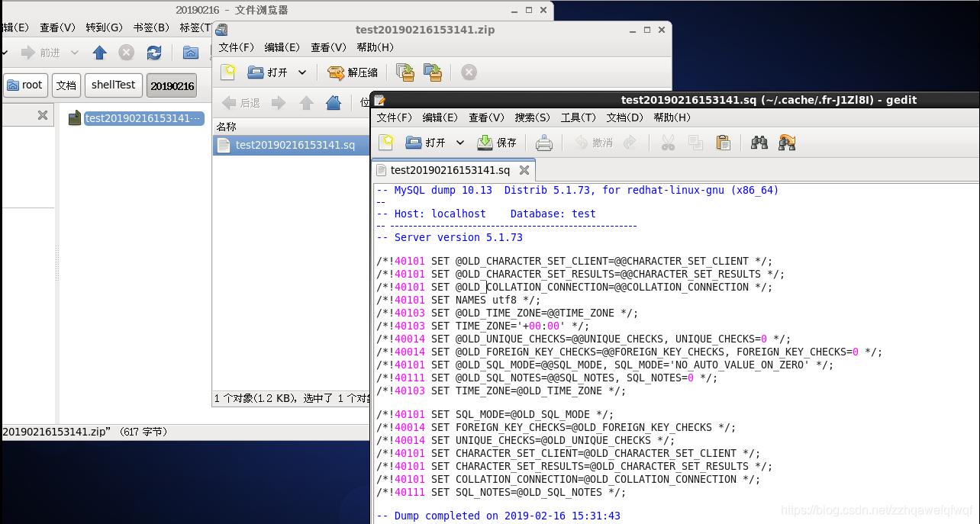
Task: Print document from gedit toolbar
Action: coord(543,143)
